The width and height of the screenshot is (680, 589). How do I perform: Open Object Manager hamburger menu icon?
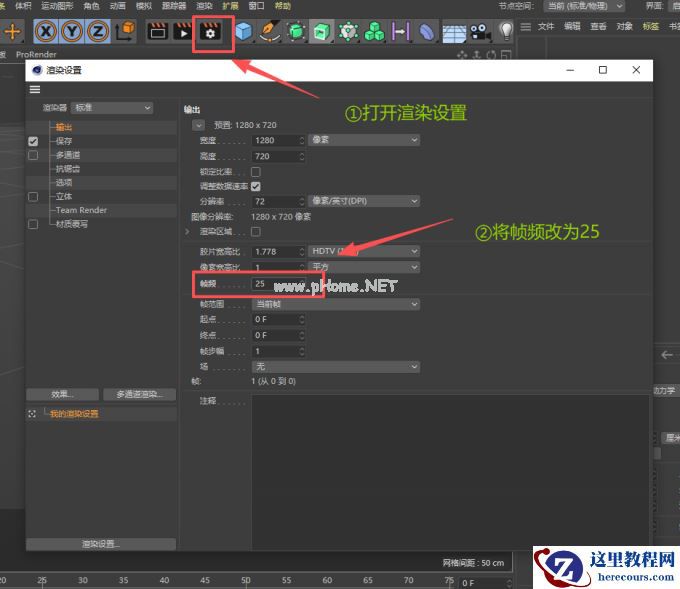pos(526,27)
